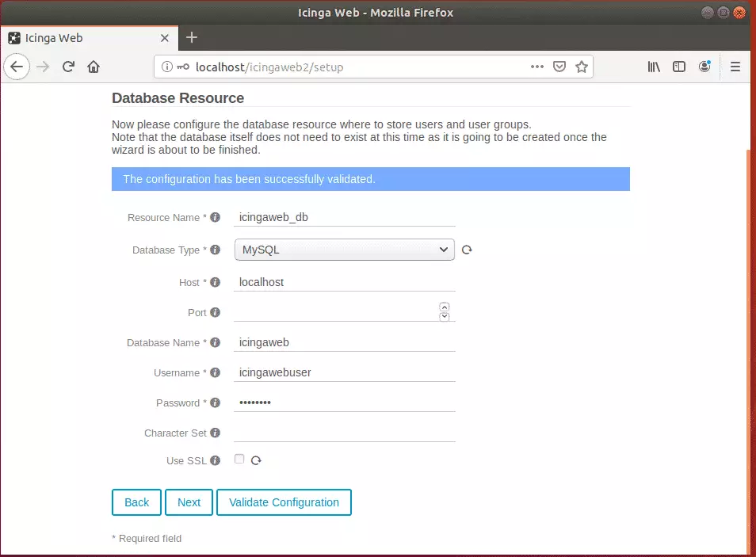
Task: Click the Password input field
Action: point(344,402)
